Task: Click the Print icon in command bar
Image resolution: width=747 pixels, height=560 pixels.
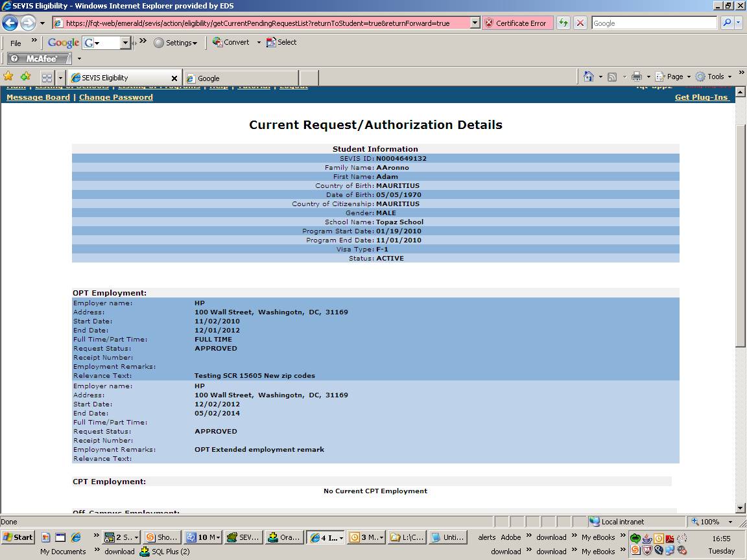Action: tap(637, 76)
